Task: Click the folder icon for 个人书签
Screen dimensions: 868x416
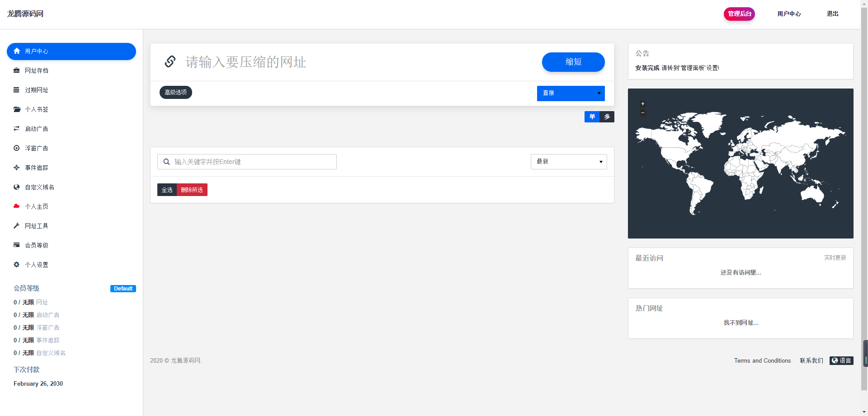Action: coord(17,109)
